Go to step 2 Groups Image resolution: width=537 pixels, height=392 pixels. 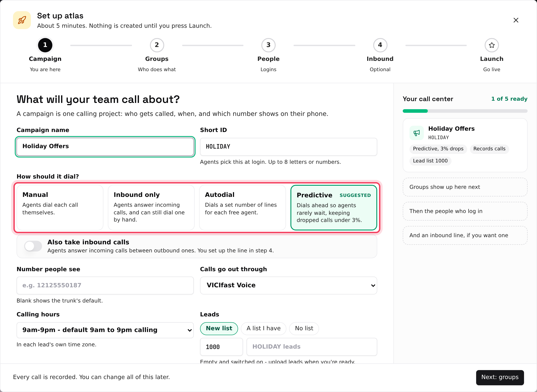(157, 45)
